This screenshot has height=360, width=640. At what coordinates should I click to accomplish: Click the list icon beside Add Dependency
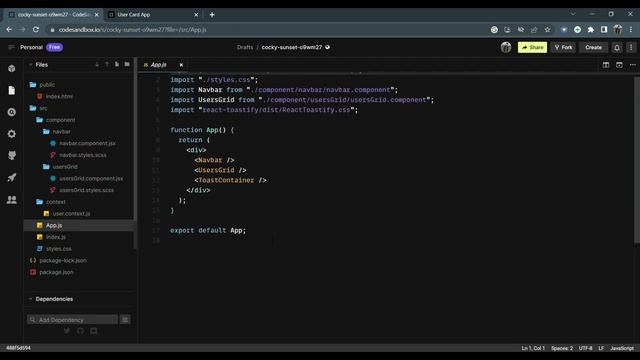pyautogui.click(x=125, y=320)
